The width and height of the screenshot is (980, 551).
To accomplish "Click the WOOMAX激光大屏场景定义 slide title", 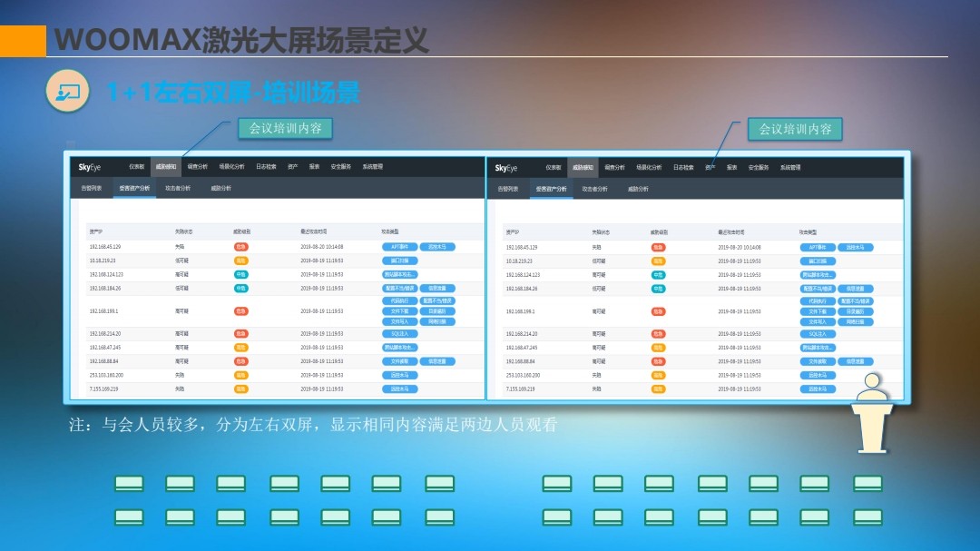I will tap(241, 40).
